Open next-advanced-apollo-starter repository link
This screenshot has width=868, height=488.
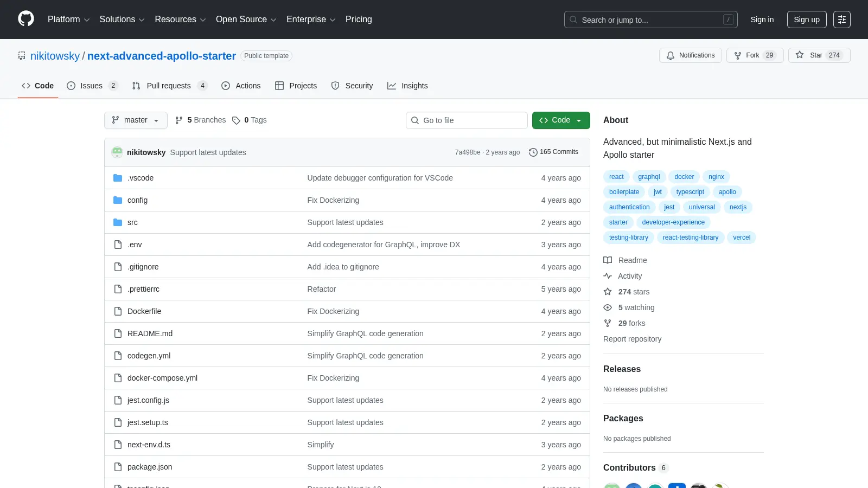point(162,56)
